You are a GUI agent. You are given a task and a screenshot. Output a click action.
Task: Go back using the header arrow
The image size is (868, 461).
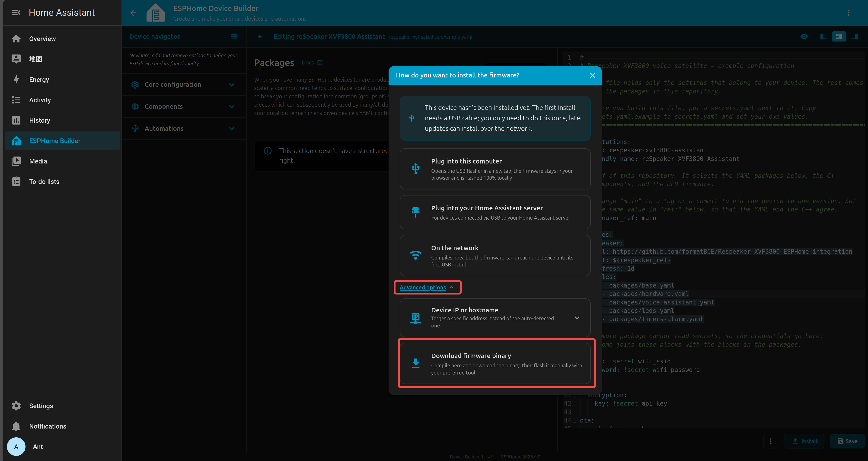click(x=134, y=13)
